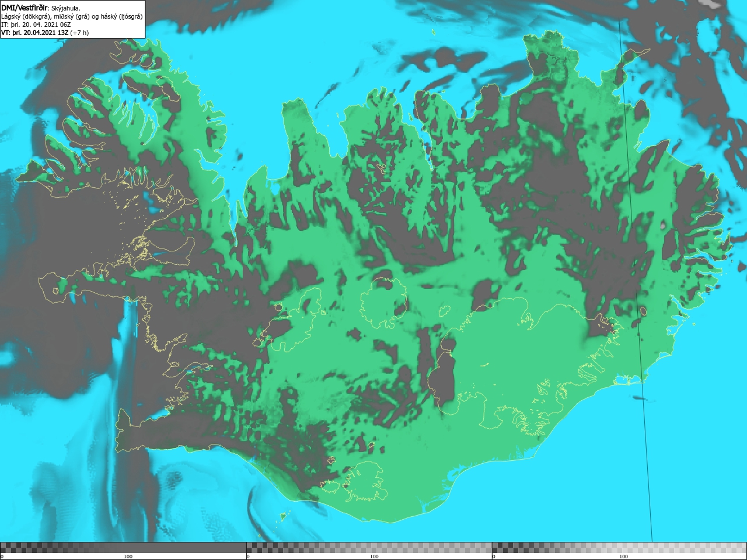
Task: Click the '100' label under the light-gray scale
Action: point(623,556)
